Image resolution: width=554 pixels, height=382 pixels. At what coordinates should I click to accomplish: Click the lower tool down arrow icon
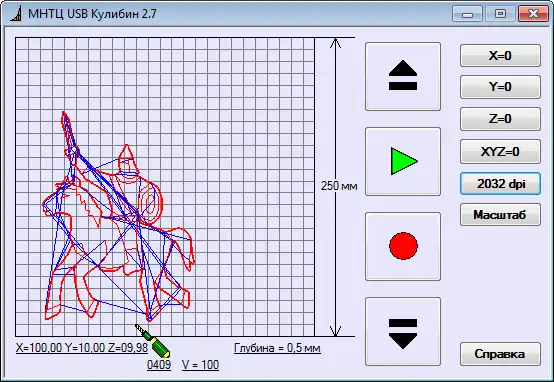coord(403,331)
